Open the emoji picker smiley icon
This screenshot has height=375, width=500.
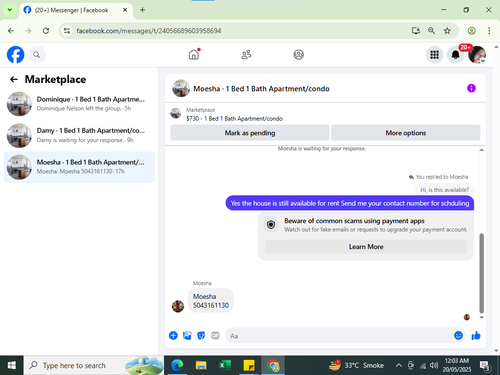458,335
